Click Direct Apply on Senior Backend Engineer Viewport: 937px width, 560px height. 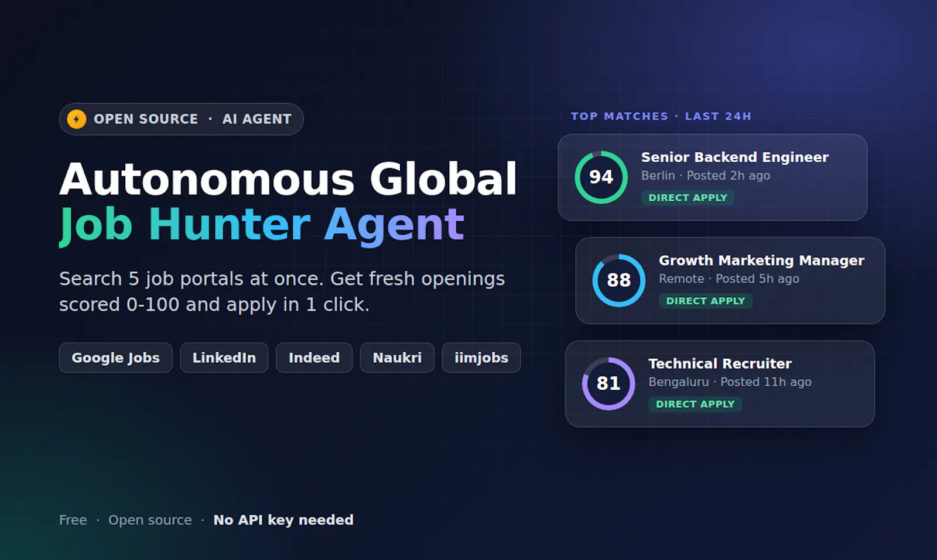[x=688, y=198]
